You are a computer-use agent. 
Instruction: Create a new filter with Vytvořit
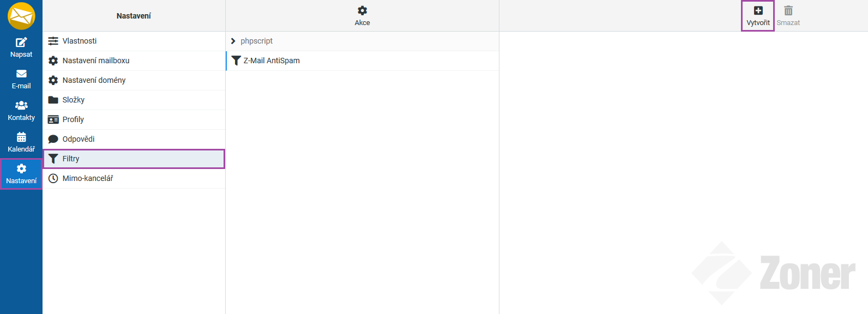point(758,16)
